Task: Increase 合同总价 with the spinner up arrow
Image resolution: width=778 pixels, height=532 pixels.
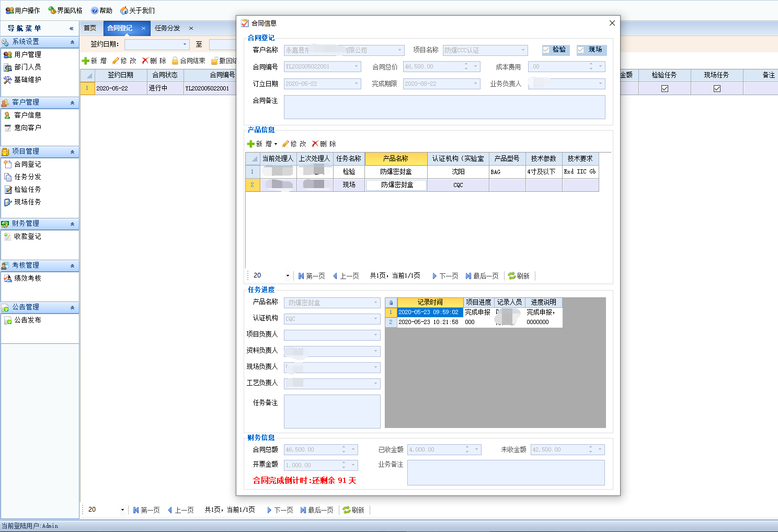Action: [466, 64]
